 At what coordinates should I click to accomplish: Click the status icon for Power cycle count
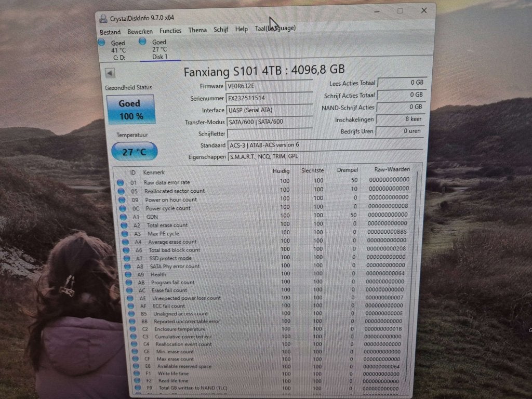pos(123,208)
